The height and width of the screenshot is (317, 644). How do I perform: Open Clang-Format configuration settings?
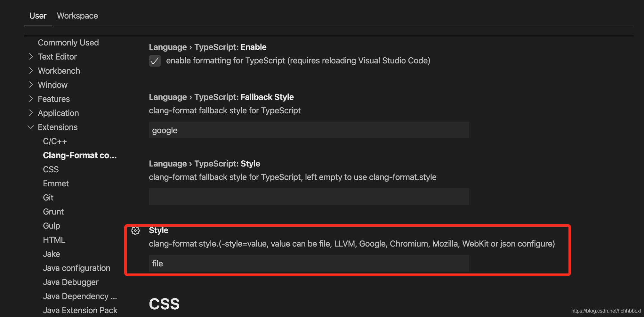[80, 155]
